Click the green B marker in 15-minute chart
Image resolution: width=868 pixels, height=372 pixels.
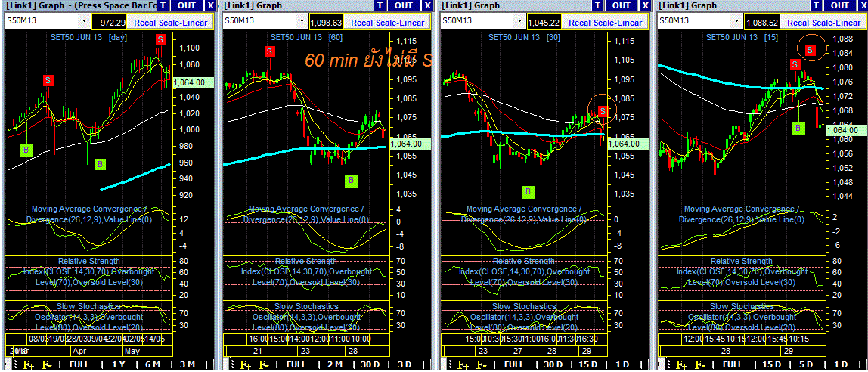[798, 128]
